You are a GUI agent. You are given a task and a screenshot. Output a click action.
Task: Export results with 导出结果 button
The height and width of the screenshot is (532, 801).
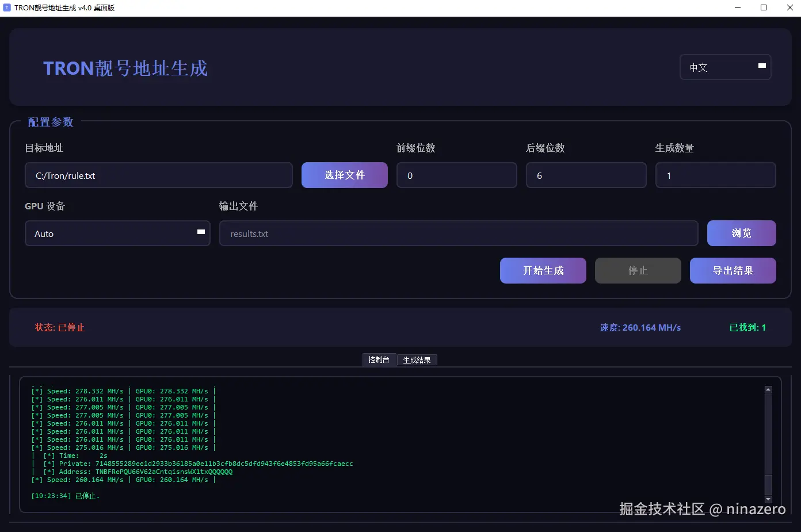coord(733,270)
